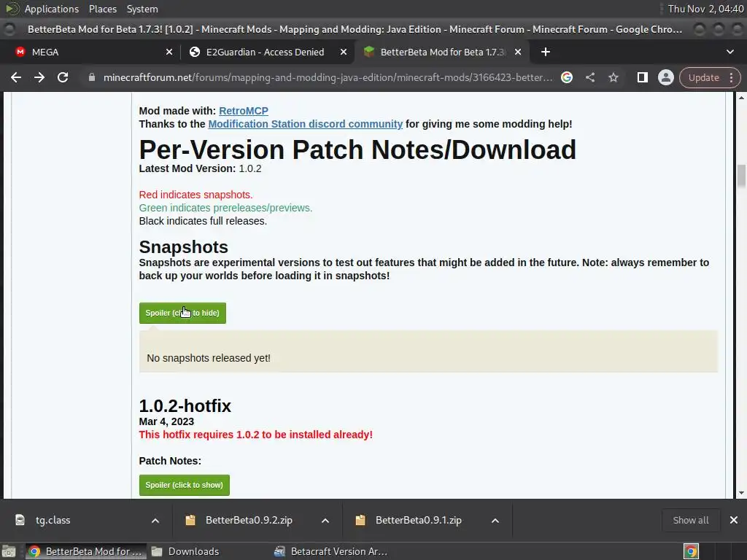Close the BetterBeta Mod tab
This screenshot has width=747, height=560.
518,52
